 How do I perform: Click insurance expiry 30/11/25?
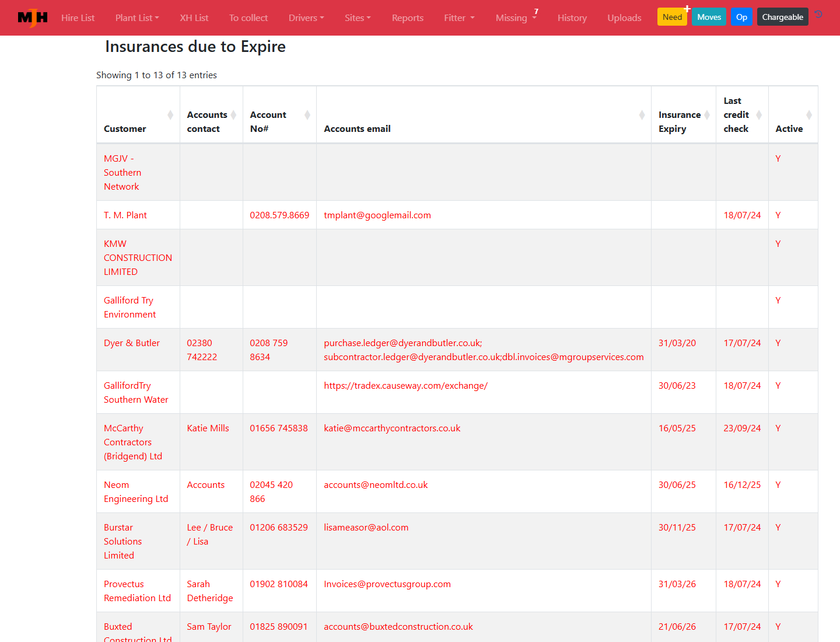pyautogui.click(x=677, y=528)
